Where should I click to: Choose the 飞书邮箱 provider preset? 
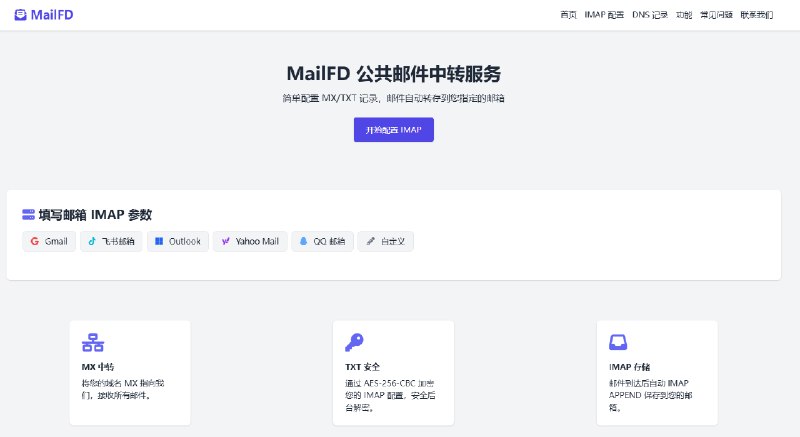(x=110, y=241)
